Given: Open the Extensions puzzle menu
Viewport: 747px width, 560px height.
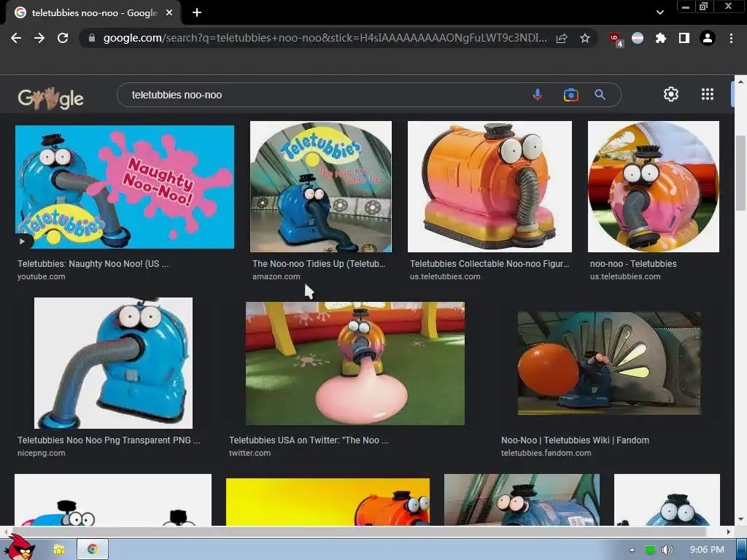Looking at the screenshot, I should click(661, 38).
